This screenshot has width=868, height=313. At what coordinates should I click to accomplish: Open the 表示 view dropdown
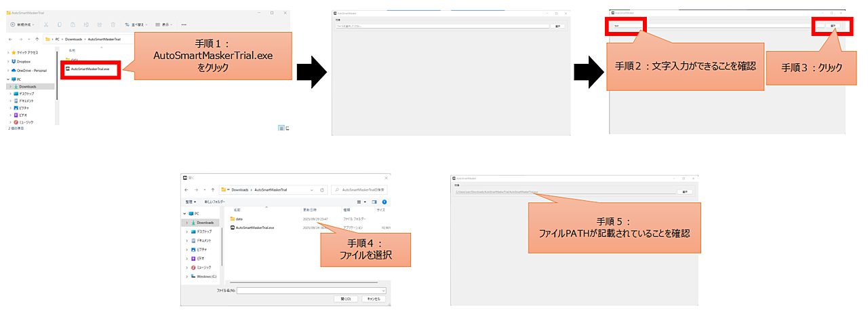click(x=164, y=24)
